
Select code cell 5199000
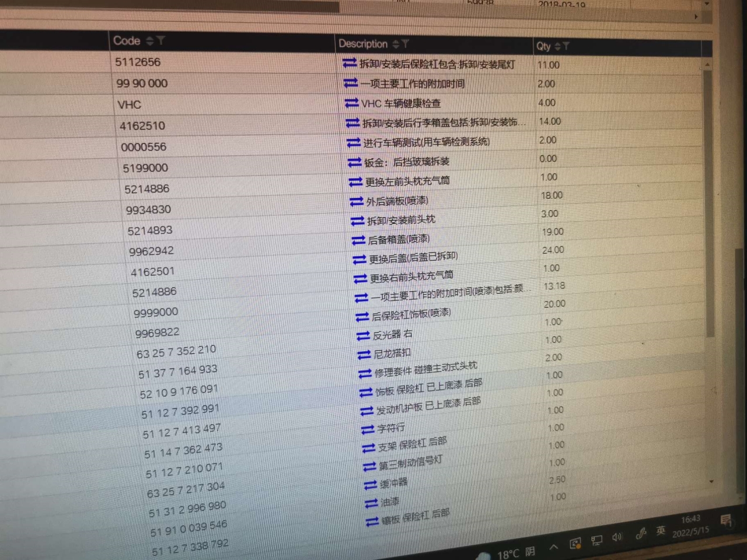click(x=145, y=168)
